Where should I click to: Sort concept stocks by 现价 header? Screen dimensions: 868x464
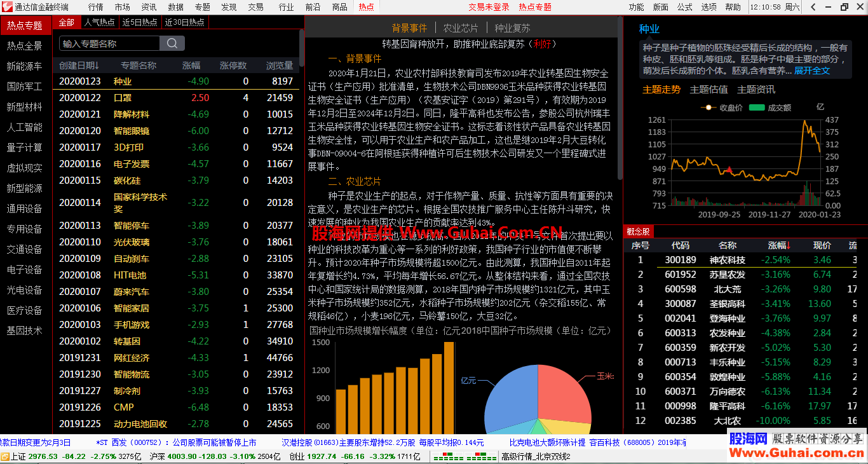click(822, 245)
